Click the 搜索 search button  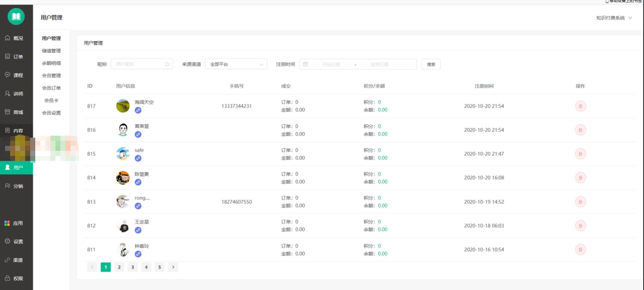coord(431,64)
